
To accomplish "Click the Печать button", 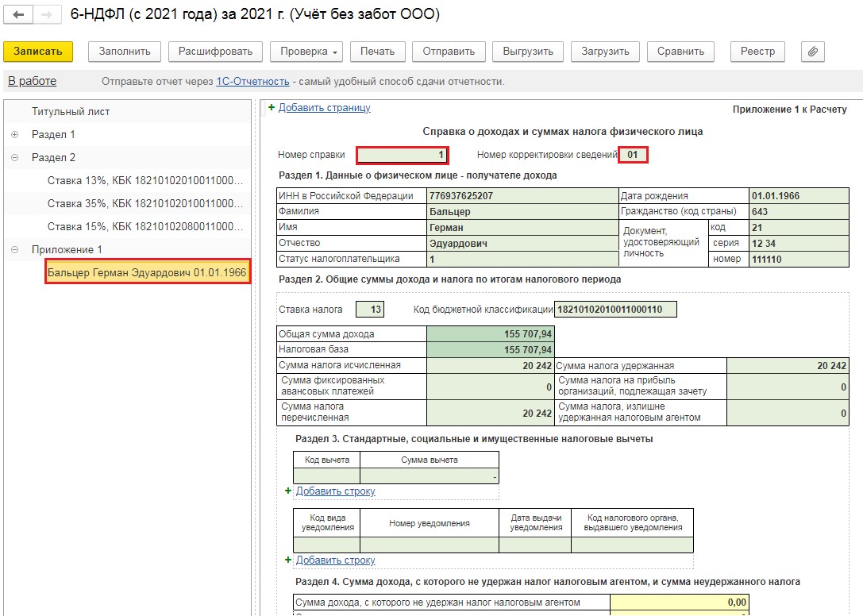I will (x=378, y=52).
